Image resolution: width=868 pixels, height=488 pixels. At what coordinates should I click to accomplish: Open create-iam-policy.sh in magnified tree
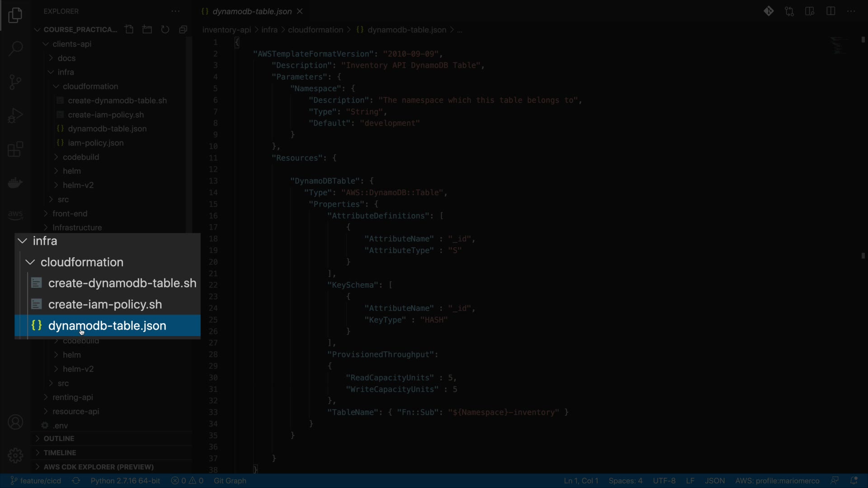(105, 305)
